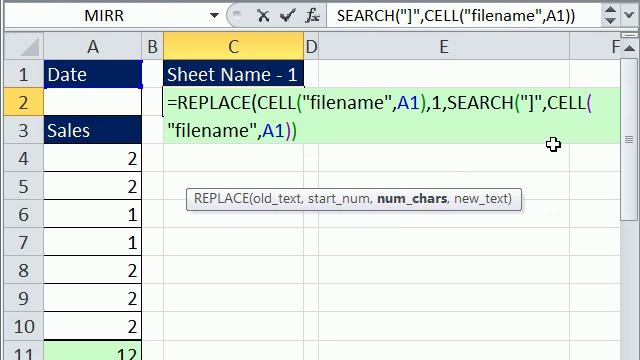Click new_text in REPLACE tooltip
This screenshot has width=640, height=360.
pos(480,199)
